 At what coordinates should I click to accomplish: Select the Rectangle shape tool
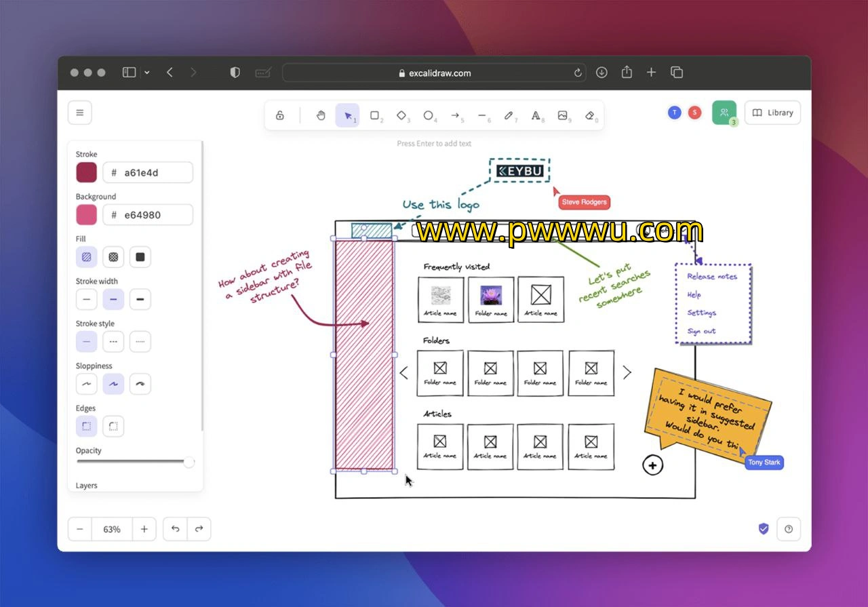pyautogui.click(x=374, y=116)
